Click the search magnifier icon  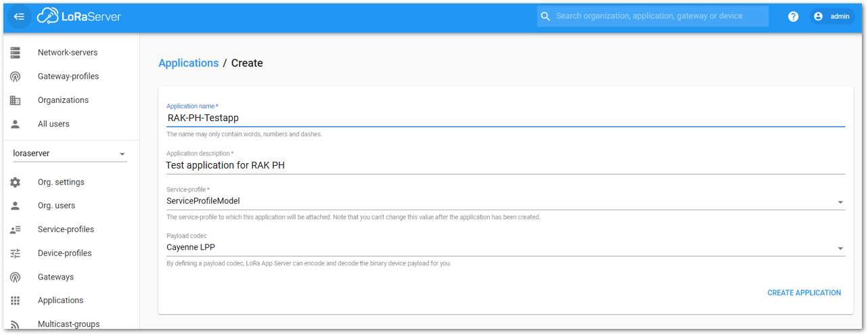click(545, 16)
